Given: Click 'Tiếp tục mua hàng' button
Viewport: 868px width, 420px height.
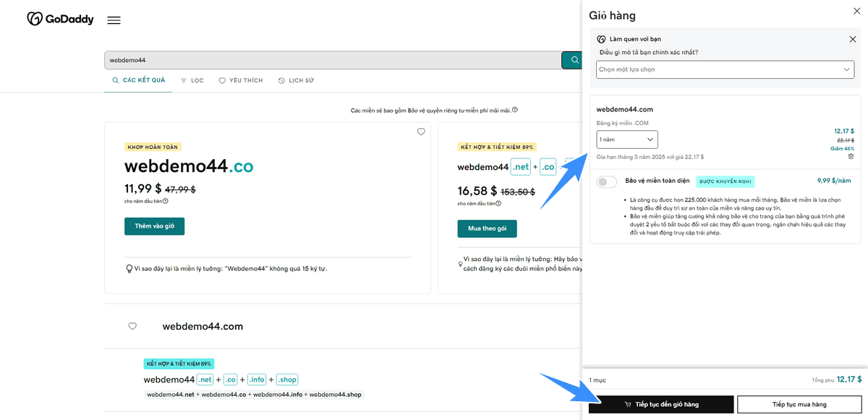Looking at the screenshot, I should 799,404.
